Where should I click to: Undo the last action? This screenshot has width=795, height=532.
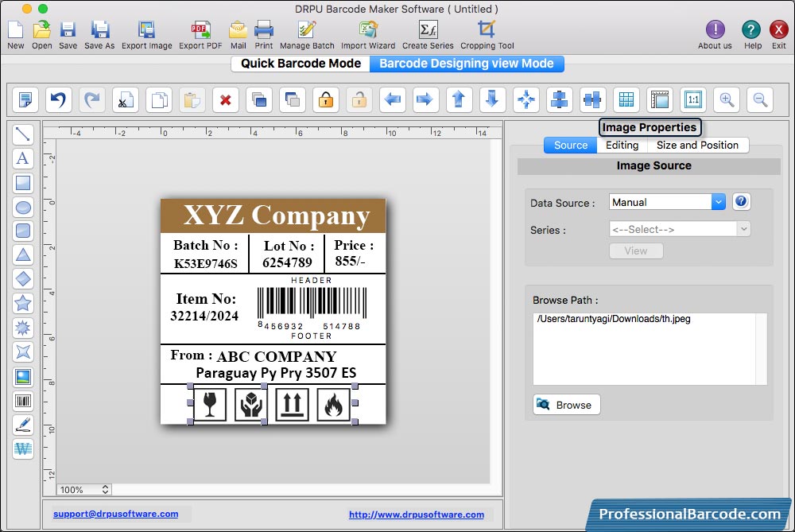coord(58,99)
